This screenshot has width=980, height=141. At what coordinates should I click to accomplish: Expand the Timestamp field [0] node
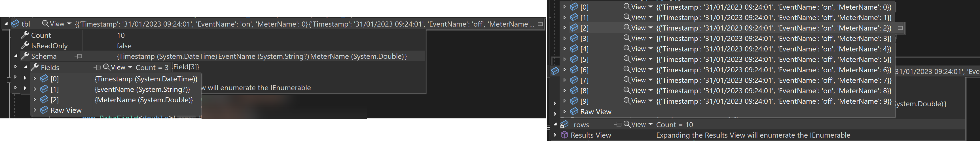click(35, 79)
